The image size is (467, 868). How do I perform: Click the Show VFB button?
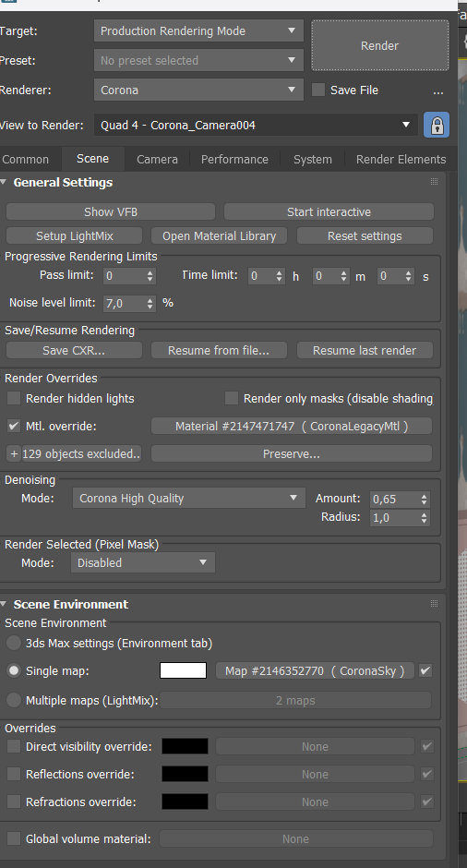tap(111, 212)
